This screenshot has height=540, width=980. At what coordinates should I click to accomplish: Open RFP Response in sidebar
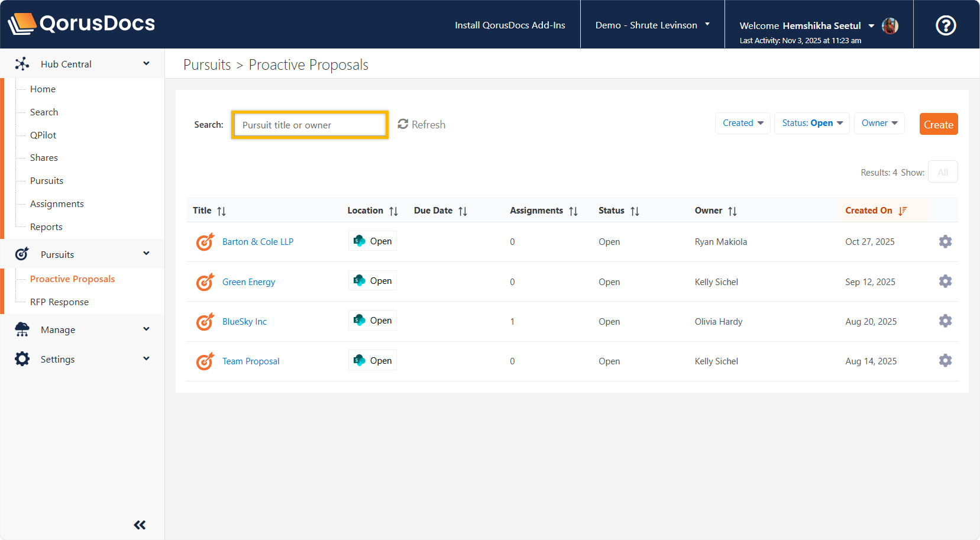tap(59, 302)
